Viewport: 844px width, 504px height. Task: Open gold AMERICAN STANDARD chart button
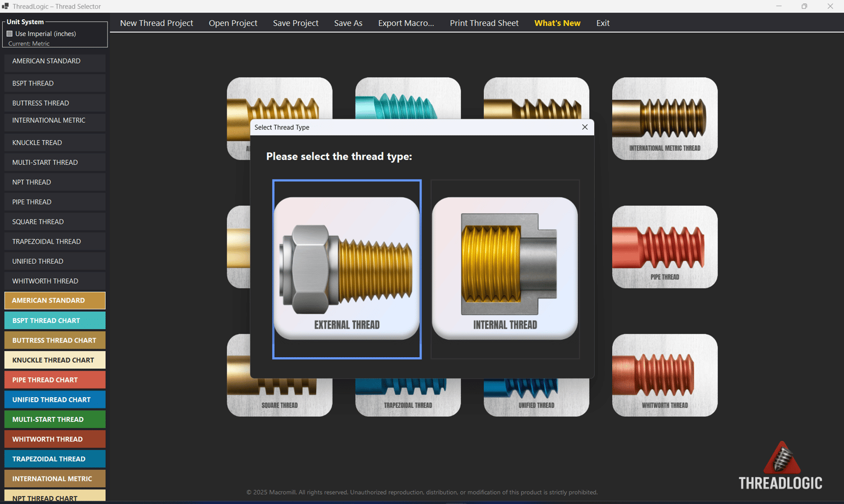click(x=55, y=300)
